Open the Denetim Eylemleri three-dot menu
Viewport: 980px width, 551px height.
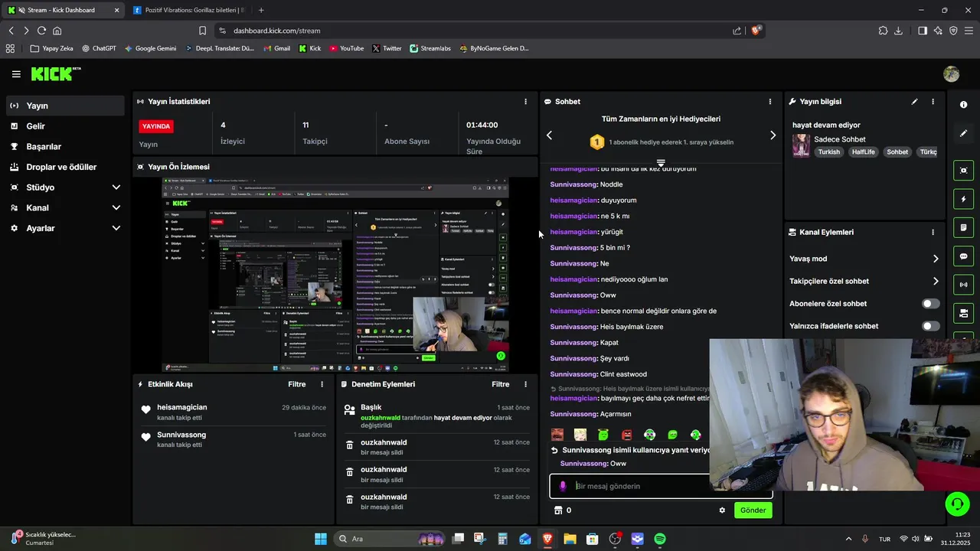click(x=525, y=384)
